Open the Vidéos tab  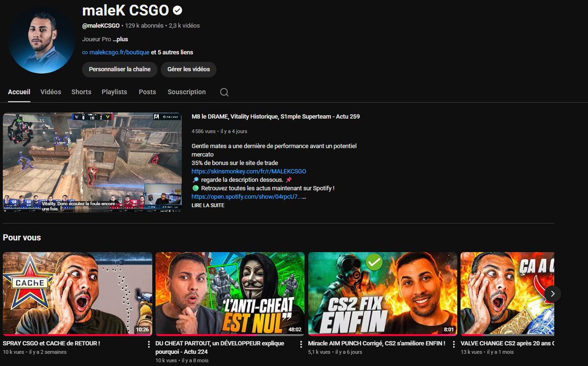51,92
